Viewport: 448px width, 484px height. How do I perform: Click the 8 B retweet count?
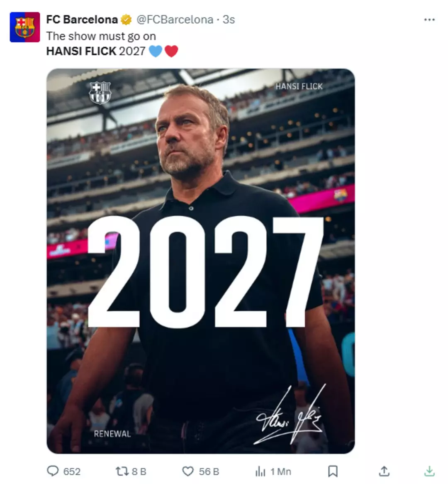point(139,472)
